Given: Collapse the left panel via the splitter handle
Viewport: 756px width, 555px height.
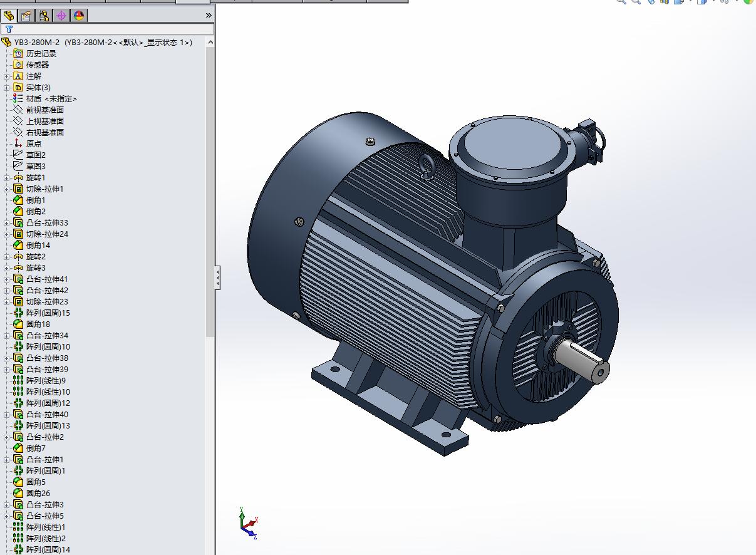Looking at the screenshot, I should coord(217,277).
